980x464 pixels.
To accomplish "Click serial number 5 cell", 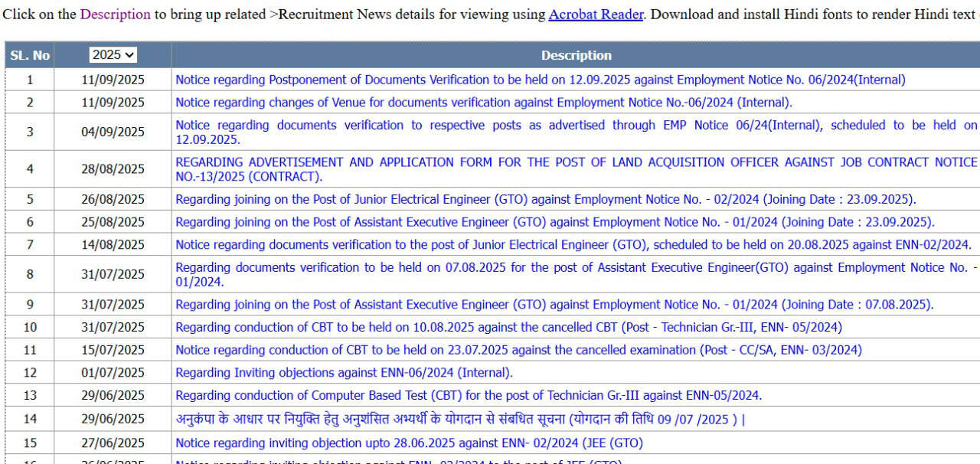I will click(x=30, y=200).
